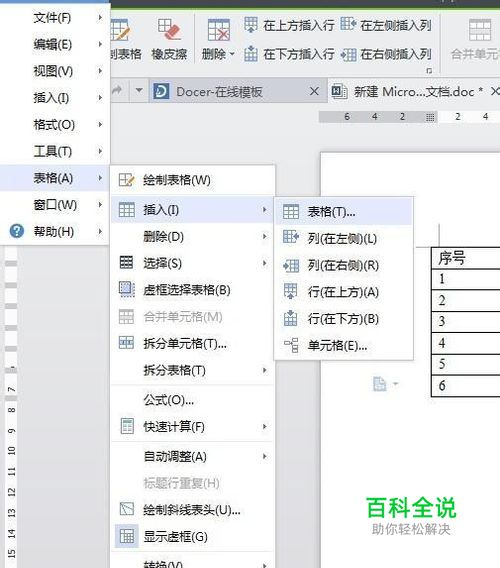
Task: Expand the 自动调整(A) submenu arrow
Action: (x=264, y=456)
